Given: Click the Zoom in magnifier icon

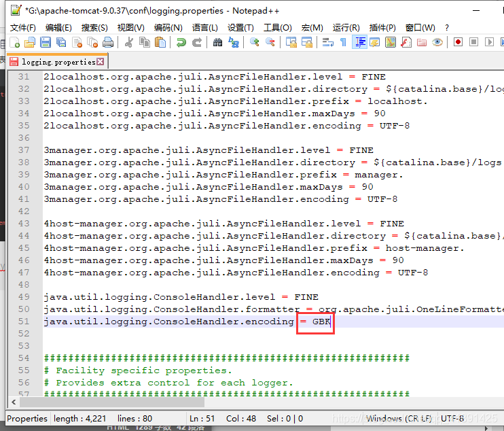Looking at the screenshot, I should coord(255,42).
